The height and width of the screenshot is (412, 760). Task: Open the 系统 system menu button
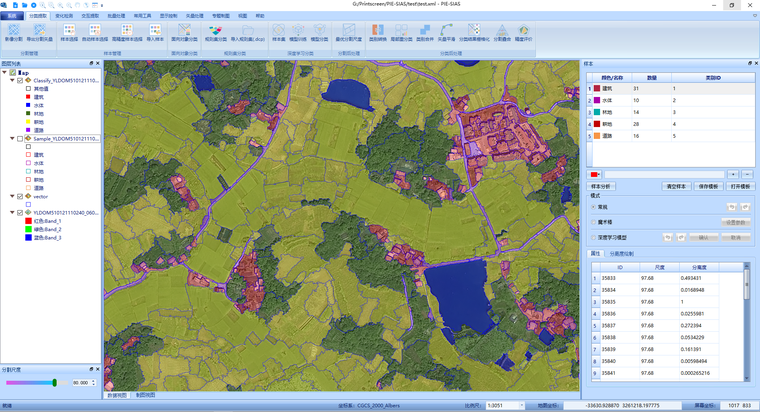point(12,16)
